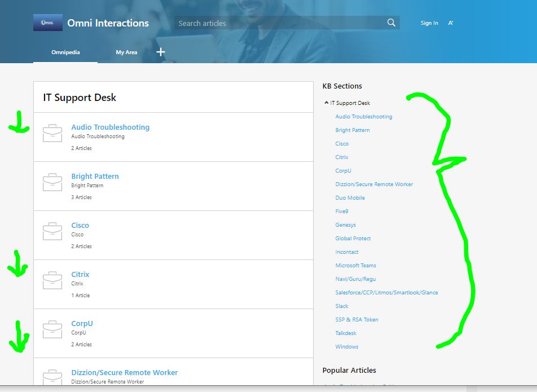Open the Citrix category heading
The height and width of the screenshot is (392, 537).
pos(80,274)
